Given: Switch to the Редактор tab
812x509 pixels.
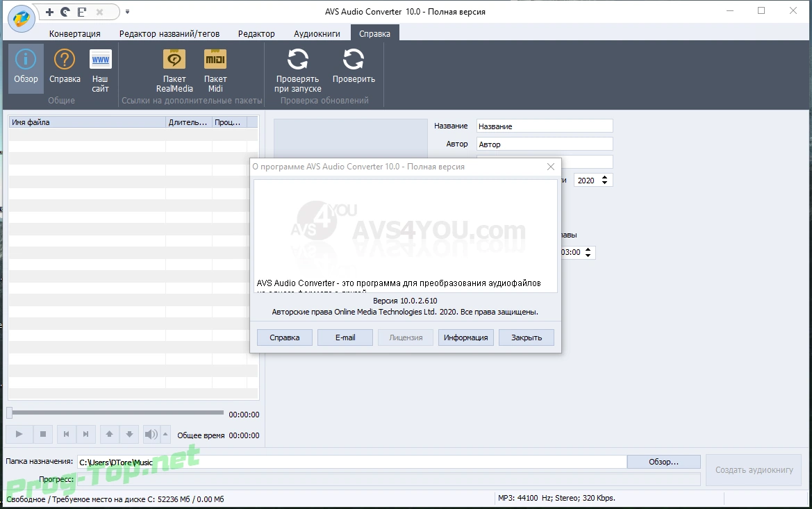Looking at the screenshot, I should click(x=256, y=33).
